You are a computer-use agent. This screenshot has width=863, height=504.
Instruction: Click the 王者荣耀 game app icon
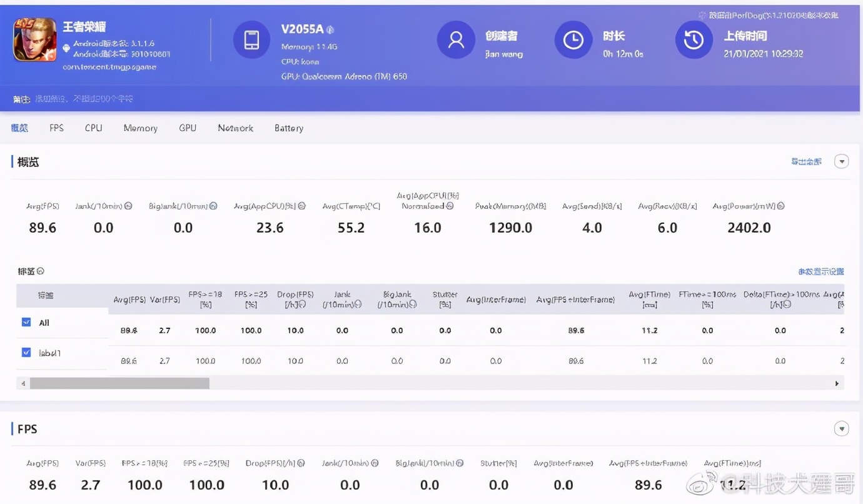34,39
